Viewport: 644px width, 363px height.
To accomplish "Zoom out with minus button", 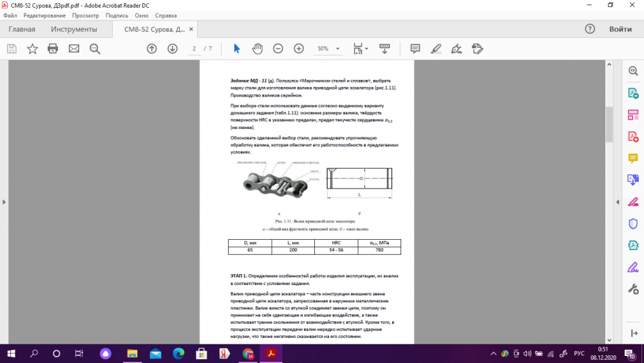I will [x=278, y=48].
